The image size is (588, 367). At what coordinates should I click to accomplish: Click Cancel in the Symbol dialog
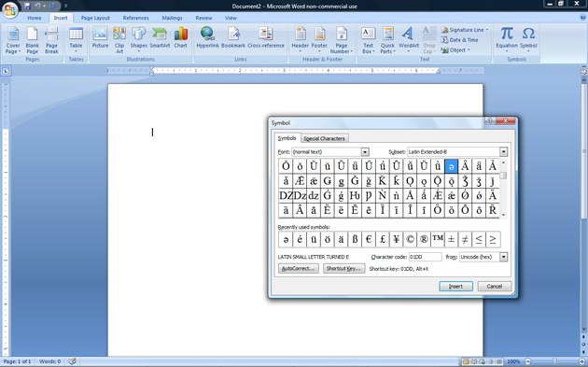click(x=495, y=287)
